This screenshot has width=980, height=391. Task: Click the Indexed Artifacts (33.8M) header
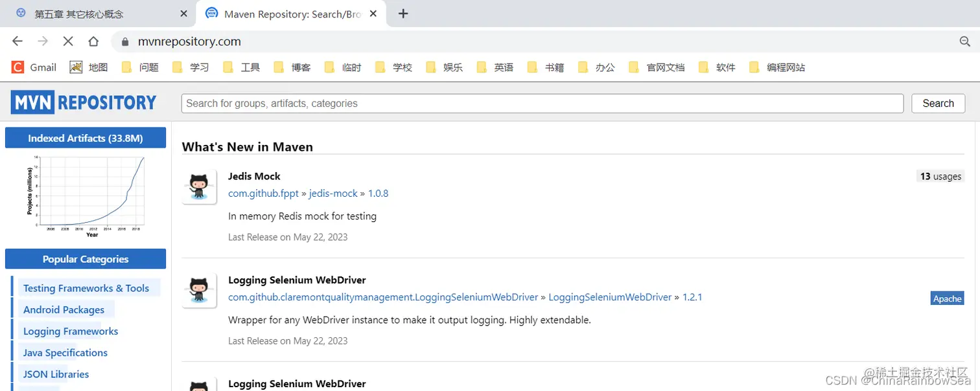(86, 138)
